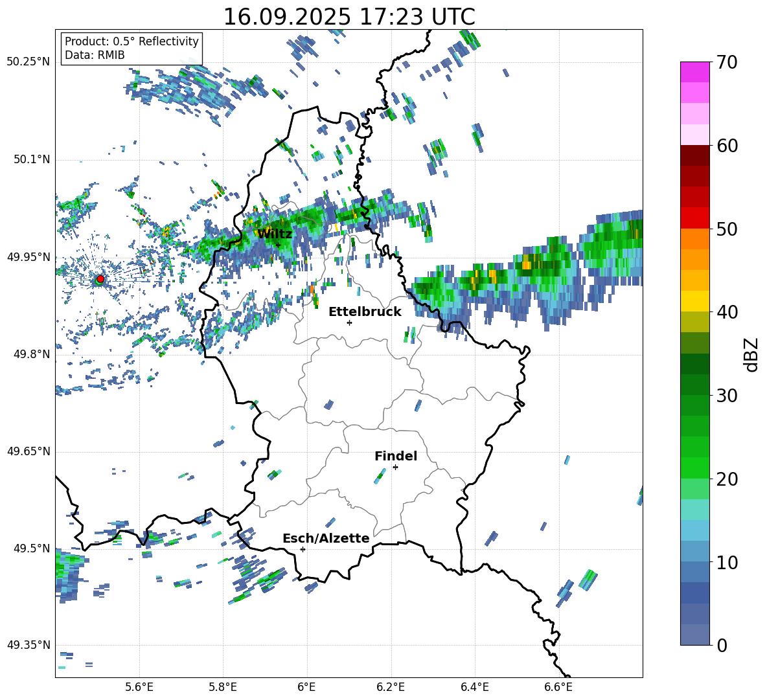This screenshot has height=700, width=767.
Task: Click the colorbar tick value 30
Action: click(x=727, y=396)
